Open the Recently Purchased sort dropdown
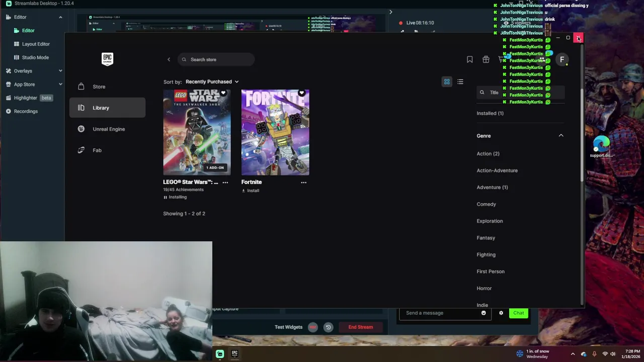644x362 pixels. tap(212, 81)
